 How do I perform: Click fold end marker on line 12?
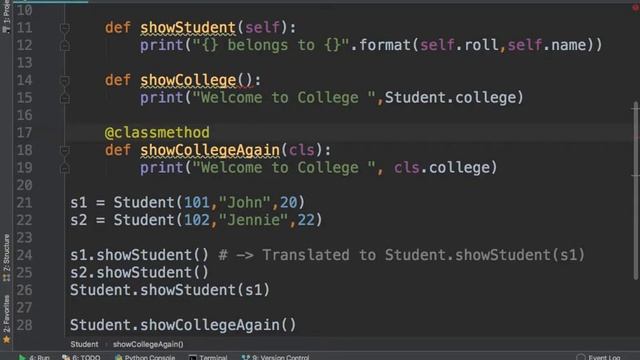point(64,46)
